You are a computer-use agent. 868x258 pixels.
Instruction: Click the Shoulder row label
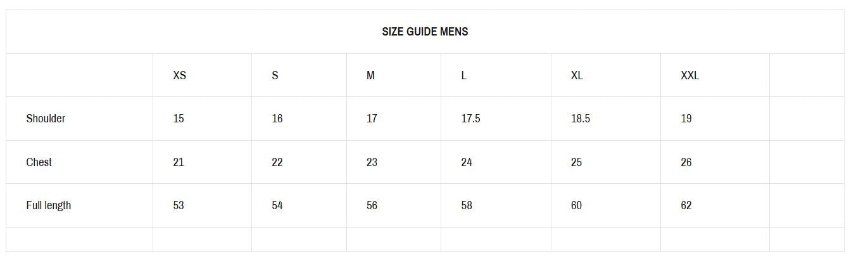[x=46, y=119]
